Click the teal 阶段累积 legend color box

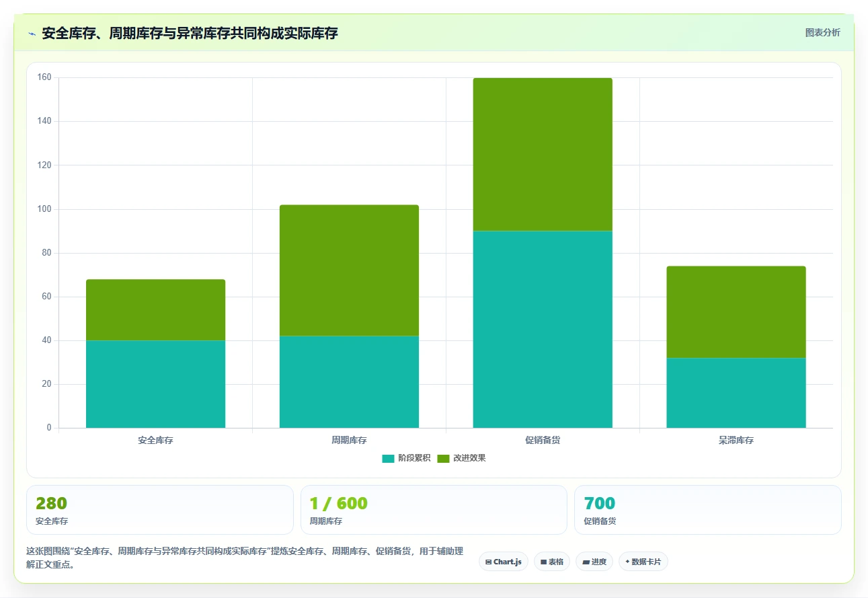click(x=388, y=459)
